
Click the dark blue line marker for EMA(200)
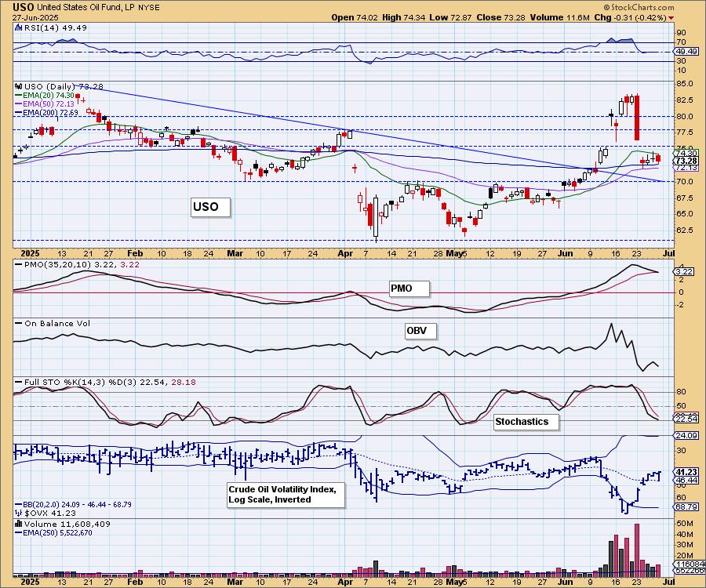tap(19, 112)
